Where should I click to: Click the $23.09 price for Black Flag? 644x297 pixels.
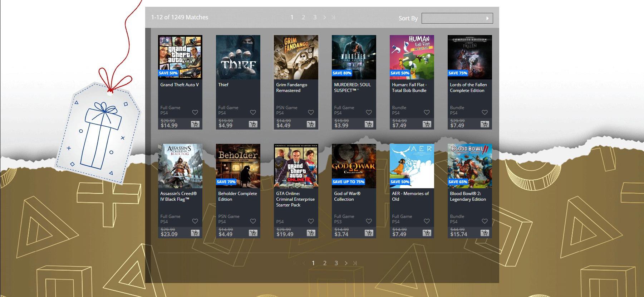[x=169, y=234]
